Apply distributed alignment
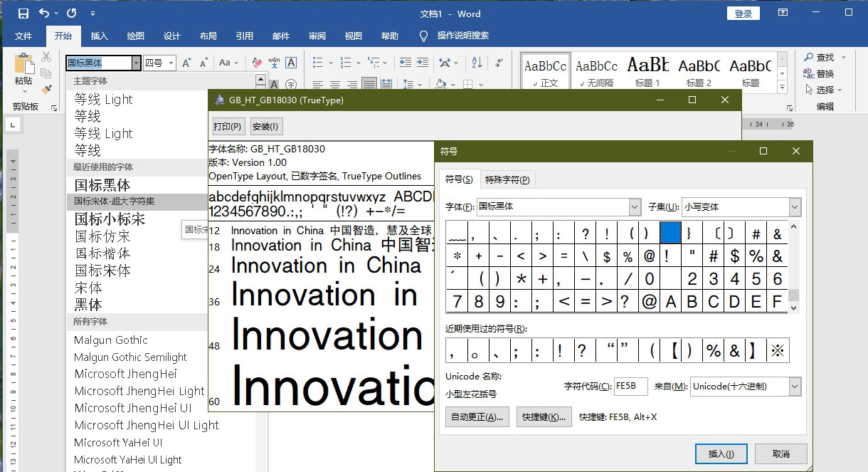Screen dimensions: 868x472 tap(386, 84)
